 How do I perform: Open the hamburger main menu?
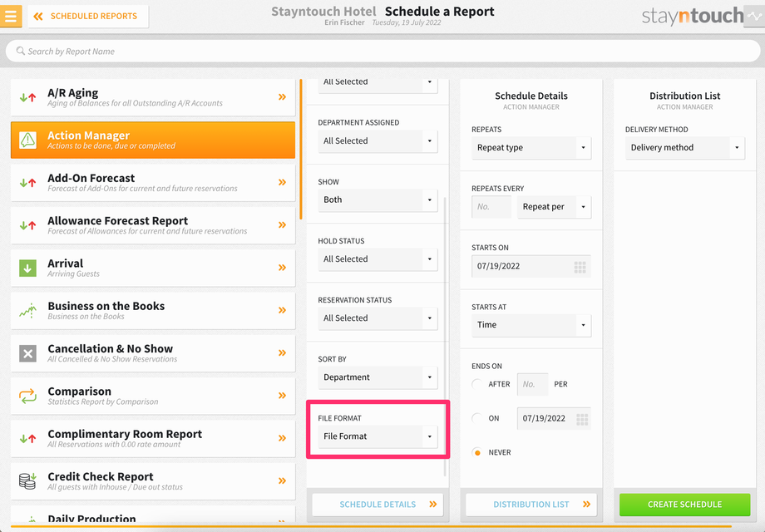click(x=10, y=16)
